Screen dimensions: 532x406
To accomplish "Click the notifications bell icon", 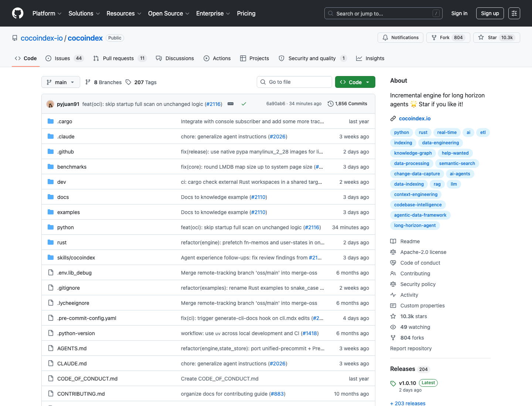I will pyautogui.click(x=385, y=38).
